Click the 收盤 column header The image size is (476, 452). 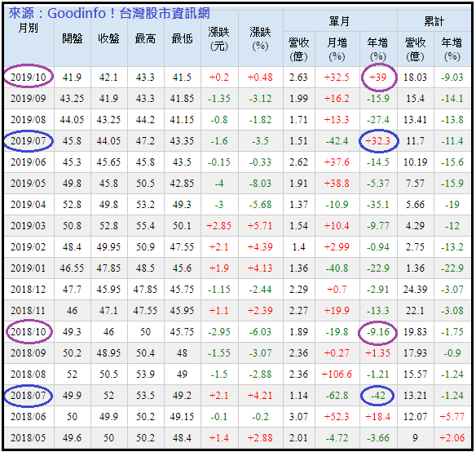tap(108, 39)
